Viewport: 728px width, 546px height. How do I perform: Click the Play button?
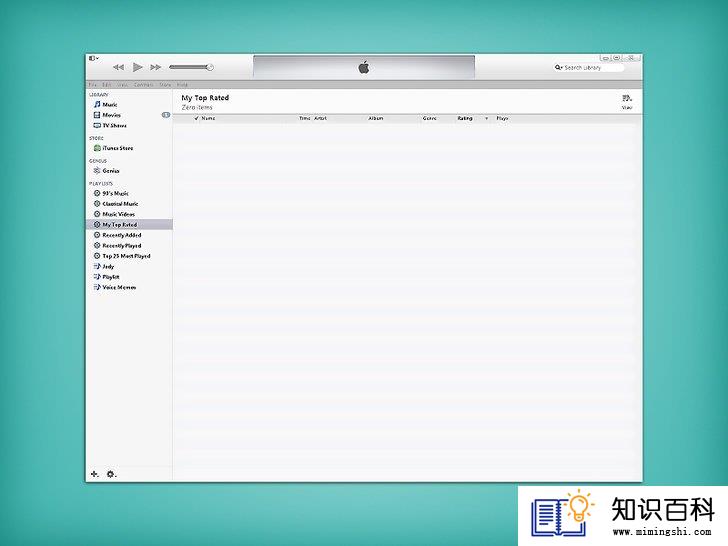click(137, 67)
